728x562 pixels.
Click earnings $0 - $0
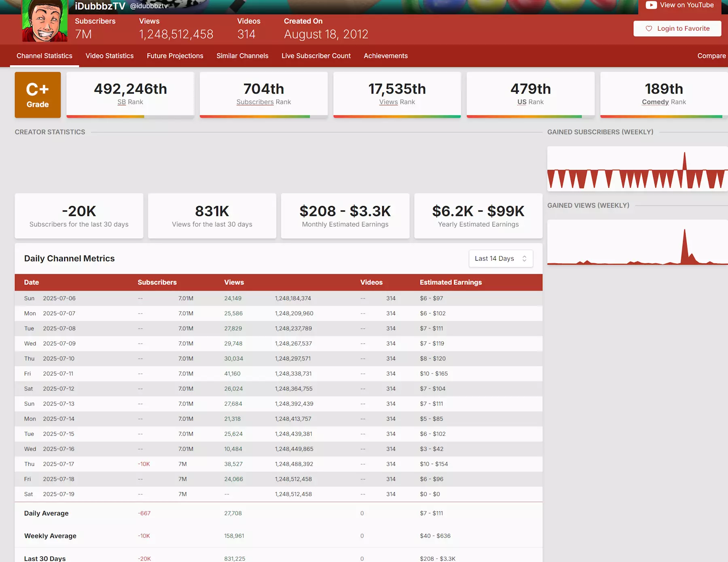(430, 494)
